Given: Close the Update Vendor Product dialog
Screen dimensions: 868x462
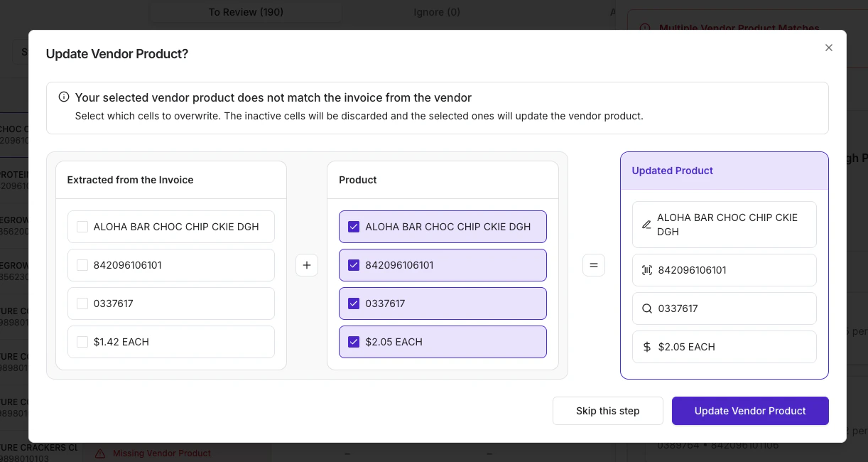Looking at the screenshot, I should coord(828,48).
